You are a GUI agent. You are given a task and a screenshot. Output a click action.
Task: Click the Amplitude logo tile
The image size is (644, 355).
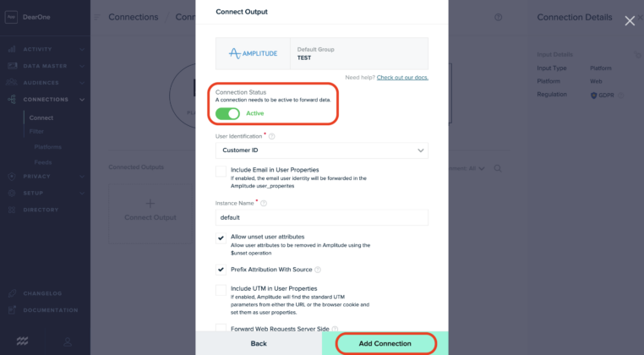coord(253,53)
